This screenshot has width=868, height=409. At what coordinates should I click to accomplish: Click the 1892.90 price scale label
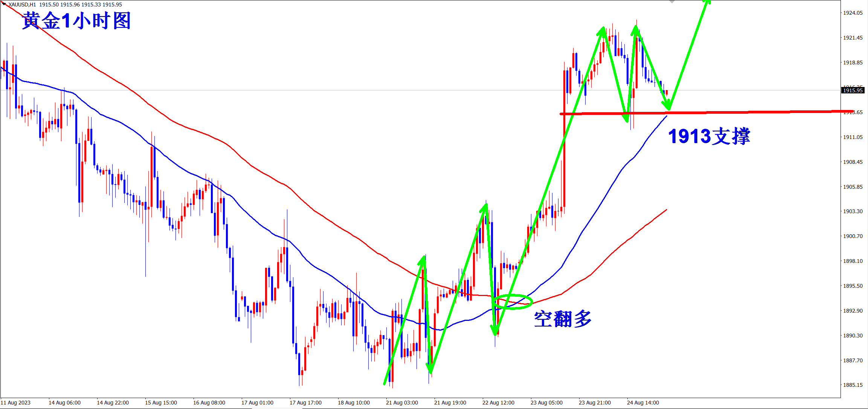(x=853, y=311)
